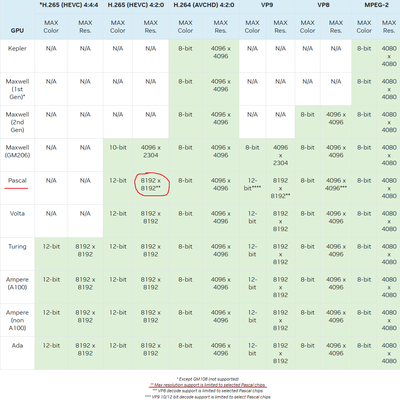Click the MPEG-2 column header

coord(376,5)
